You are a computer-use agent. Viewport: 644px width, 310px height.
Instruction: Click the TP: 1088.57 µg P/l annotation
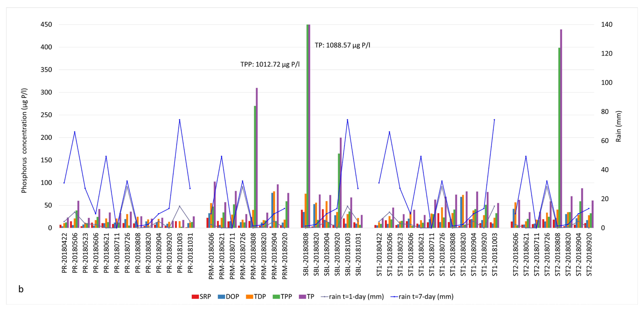point(342,45)
